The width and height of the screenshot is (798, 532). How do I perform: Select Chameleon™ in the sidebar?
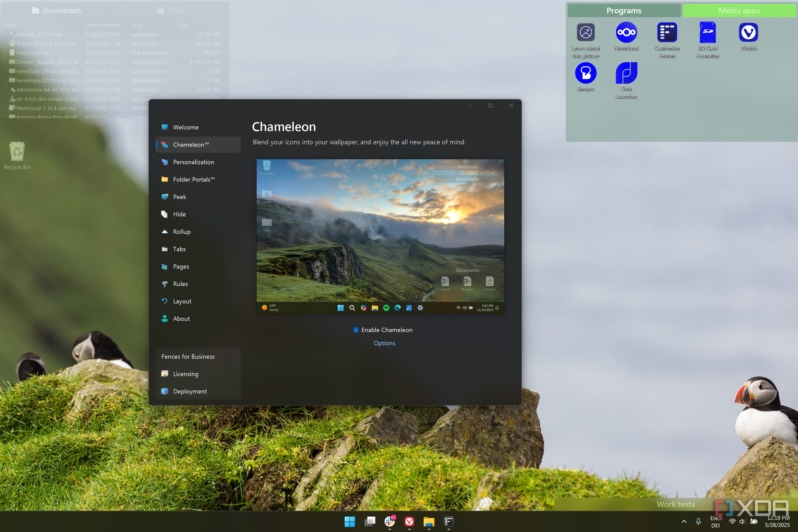(198, 145)
